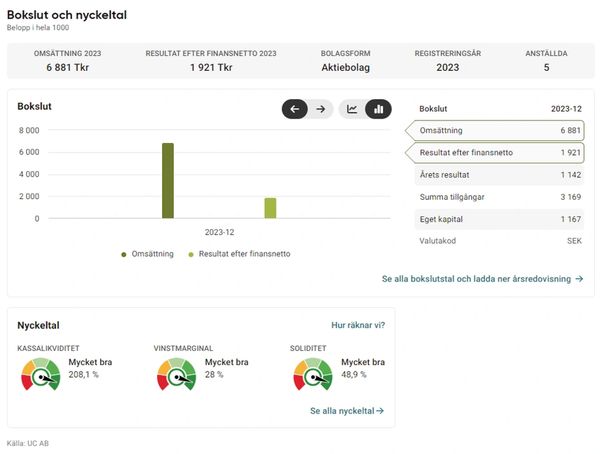
Task: Click the Kassalikviditet gauge icon
Action: pos(40,373)
